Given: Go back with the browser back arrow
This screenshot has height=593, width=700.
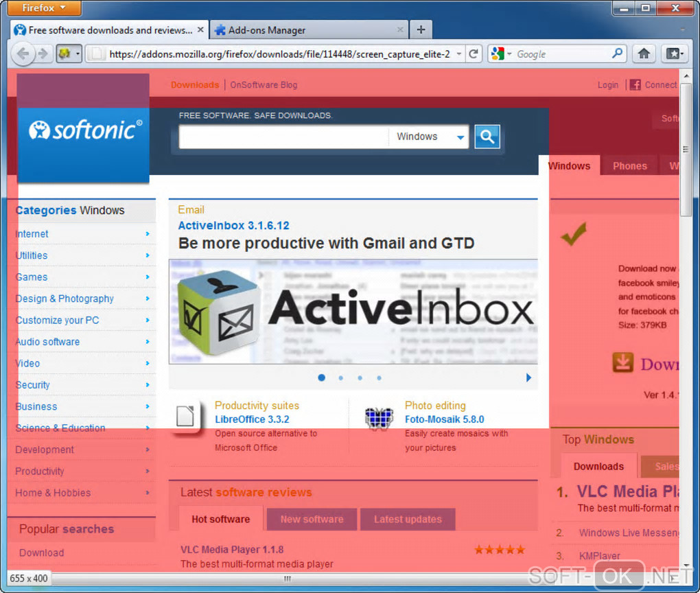Looking at the screenshot, I should (x=22, y=54).
